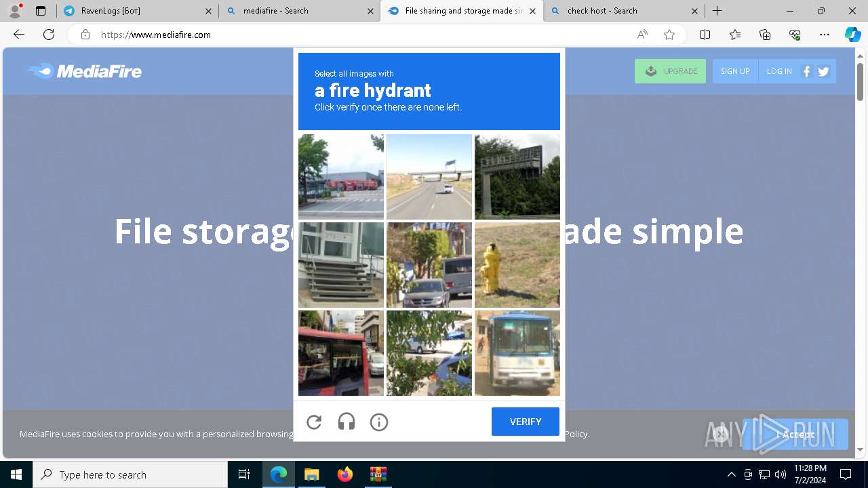Open captcha help information icon

(x=379, y=422)
